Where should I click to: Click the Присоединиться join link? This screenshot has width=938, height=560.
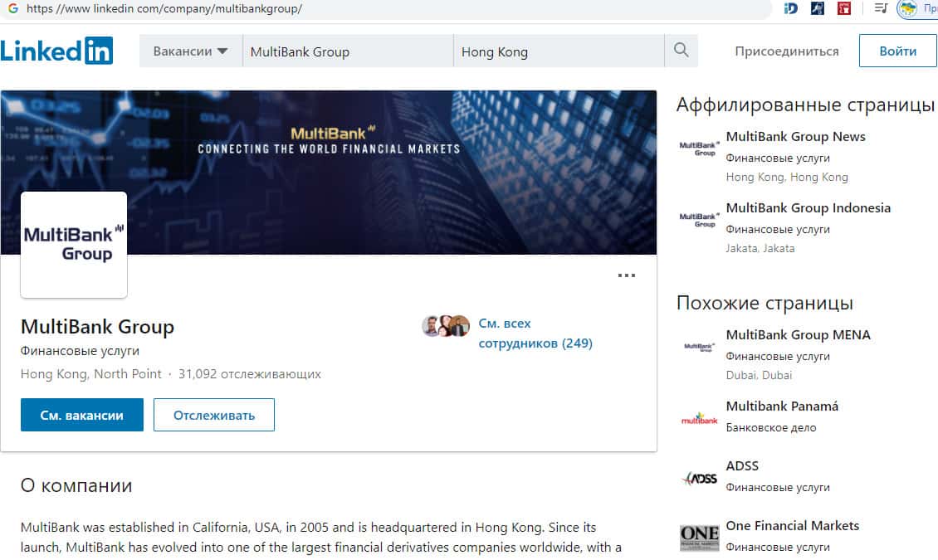tap(786, 51)
